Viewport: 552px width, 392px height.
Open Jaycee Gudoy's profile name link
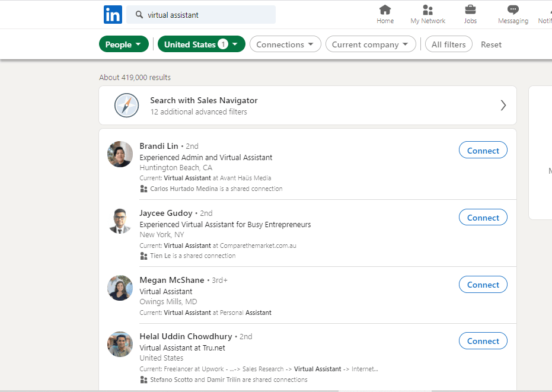166,213
